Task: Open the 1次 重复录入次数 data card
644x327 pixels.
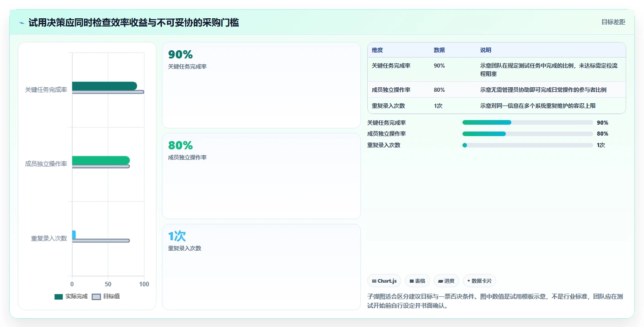Action: (261, 267)
